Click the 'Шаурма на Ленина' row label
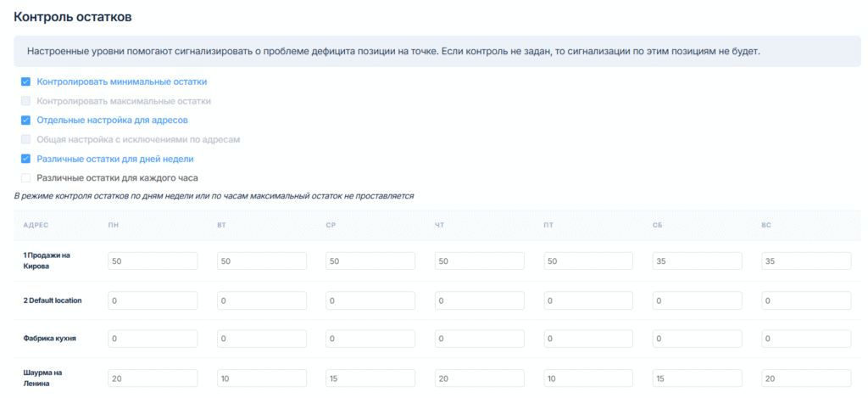 coord(44,377)
